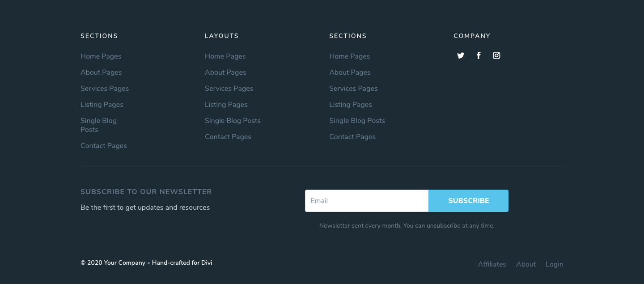
Task: Click the Login link at bottom right
Action: (555, 264)
